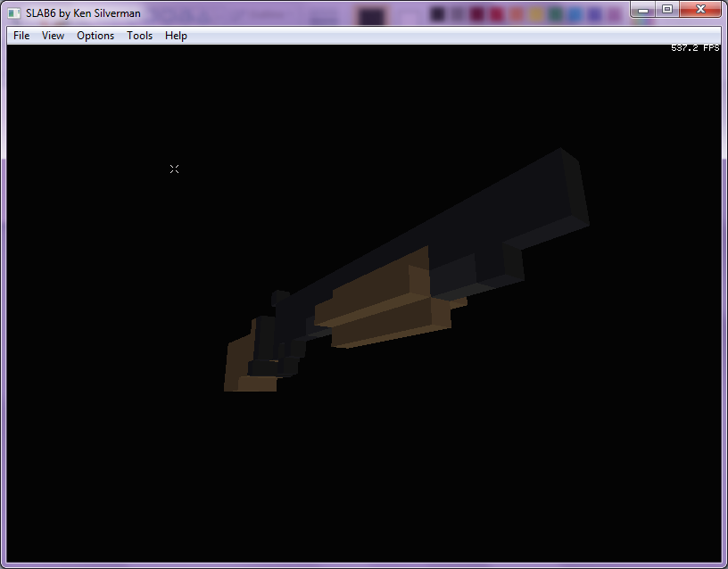Viewport: 728px width, 569px height.
Task: Open the Options menu
Action: click(x=95, y=36)
